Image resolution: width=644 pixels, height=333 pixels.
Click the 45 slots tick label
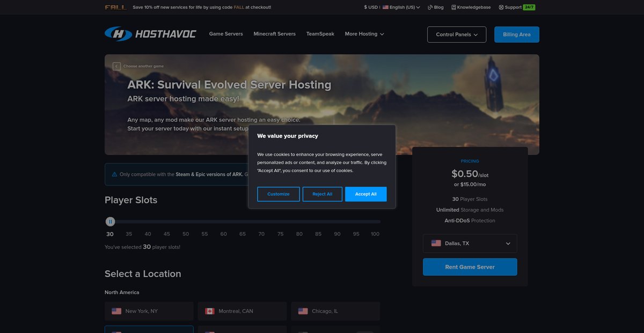pyautogui.click(x=167, y=234)
